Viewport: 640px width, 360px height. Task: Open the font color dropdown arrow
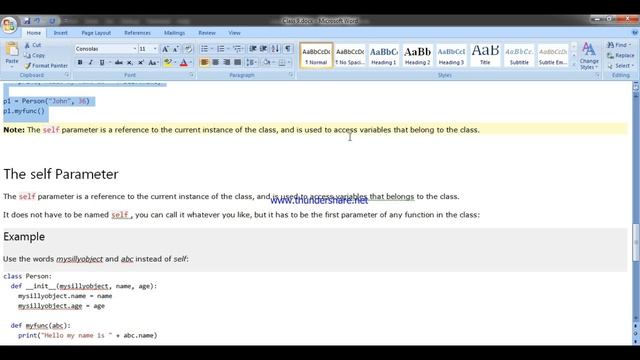click(x=191, y=62)
